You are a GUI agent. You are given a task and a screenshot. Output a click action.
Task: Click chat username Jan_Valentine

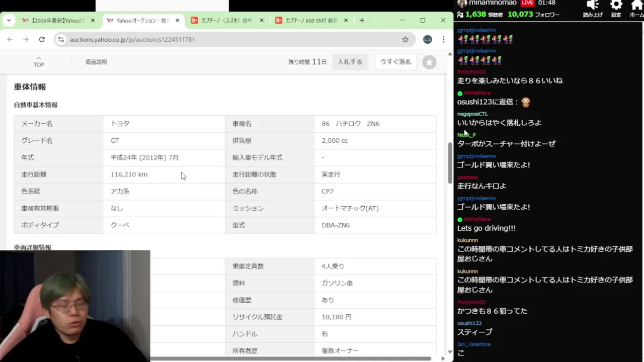tap(474, 344)
